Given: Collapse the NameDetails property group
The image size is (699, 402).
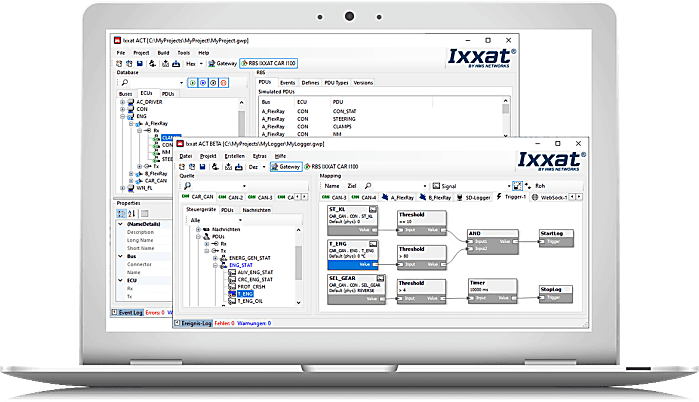Looking at the screenshot, I should 120,224.
